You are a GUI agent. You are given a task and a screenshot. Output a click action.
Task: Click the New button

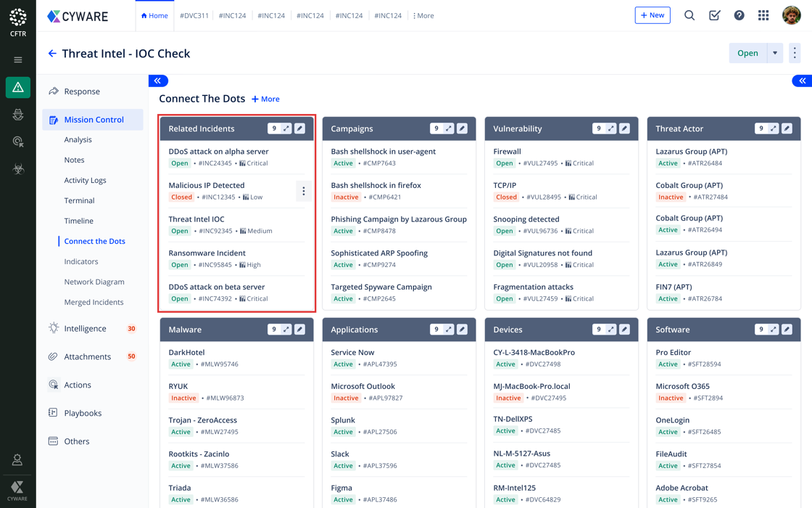652,15
